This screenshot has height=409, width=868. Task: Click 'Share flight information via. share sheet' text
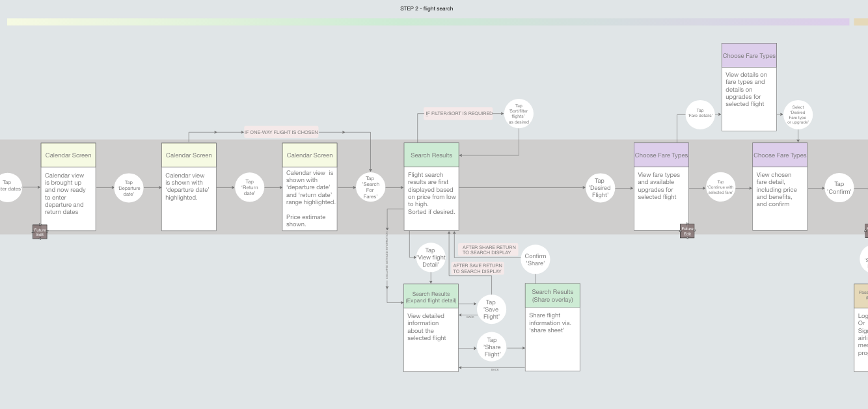pyautogui.click(x=550, y=323)
